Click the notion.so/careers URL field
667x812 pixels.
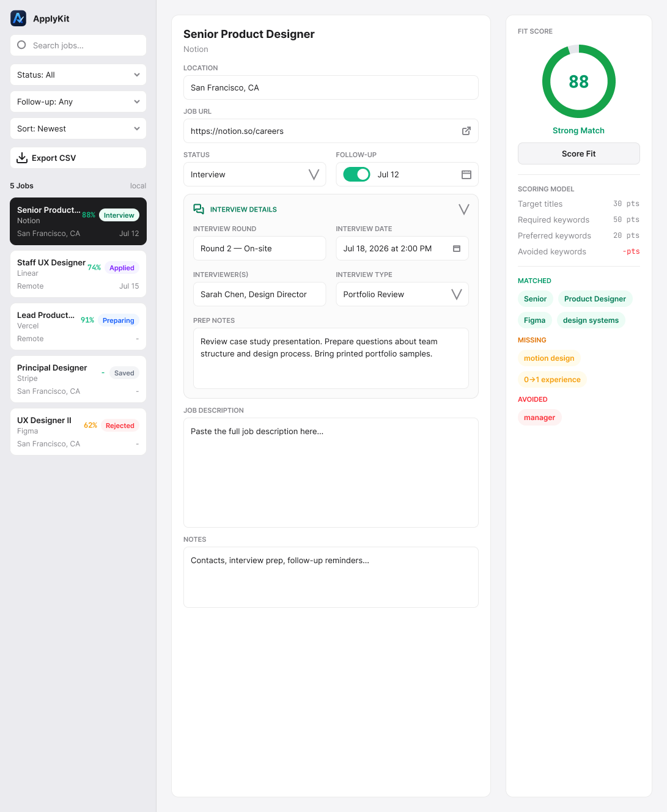click(331, 131)
